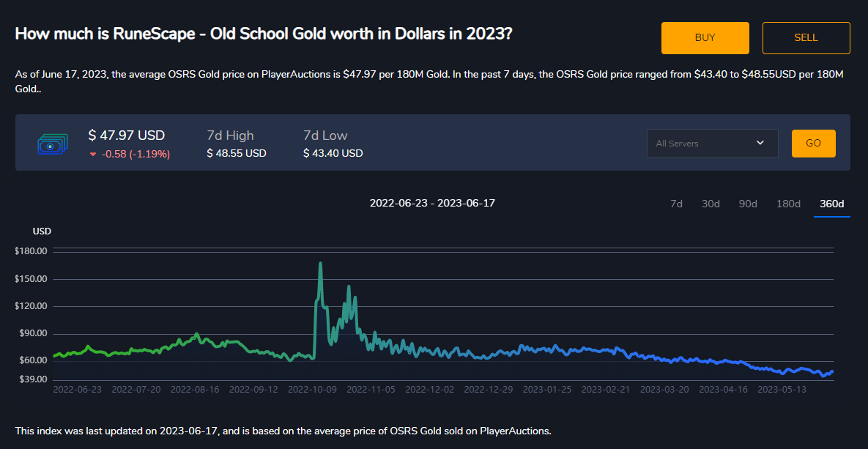View the 180d chart range

click(787, 204)
